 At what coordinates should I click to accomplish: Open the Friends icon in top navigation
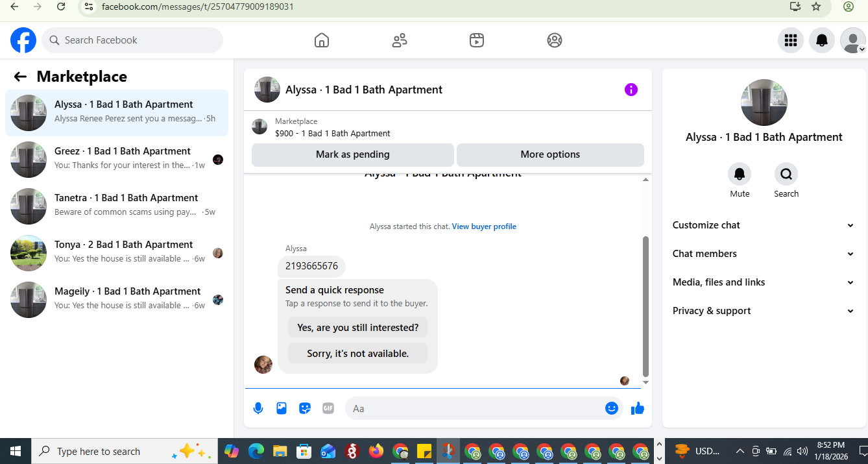point(400,40)
